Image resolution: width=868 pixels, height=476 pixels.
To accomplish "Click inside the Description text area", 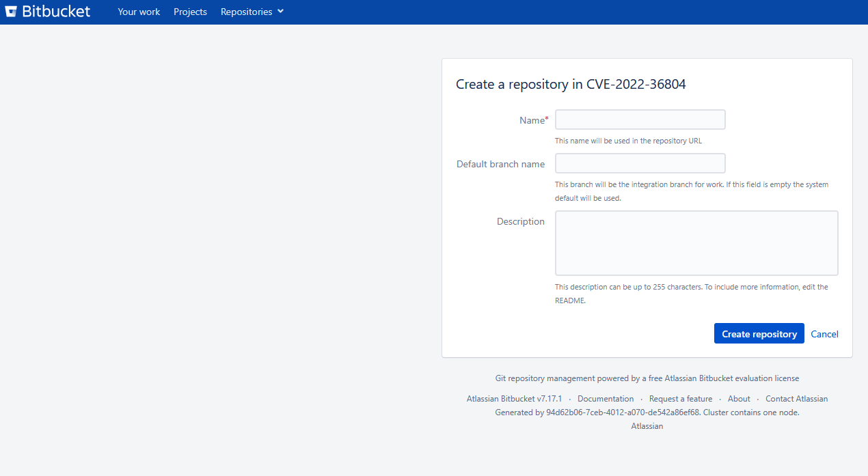I will pyautogui.click(x=696, y=243).
